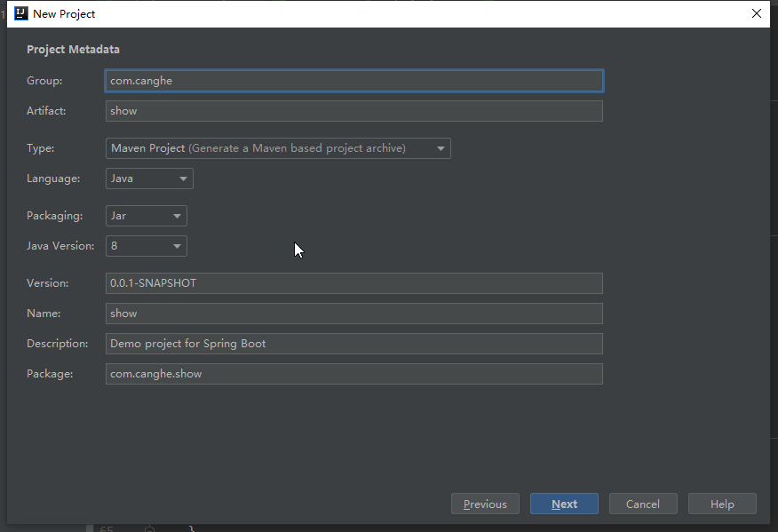
Task: Click the Version: label
Action: 48,283
